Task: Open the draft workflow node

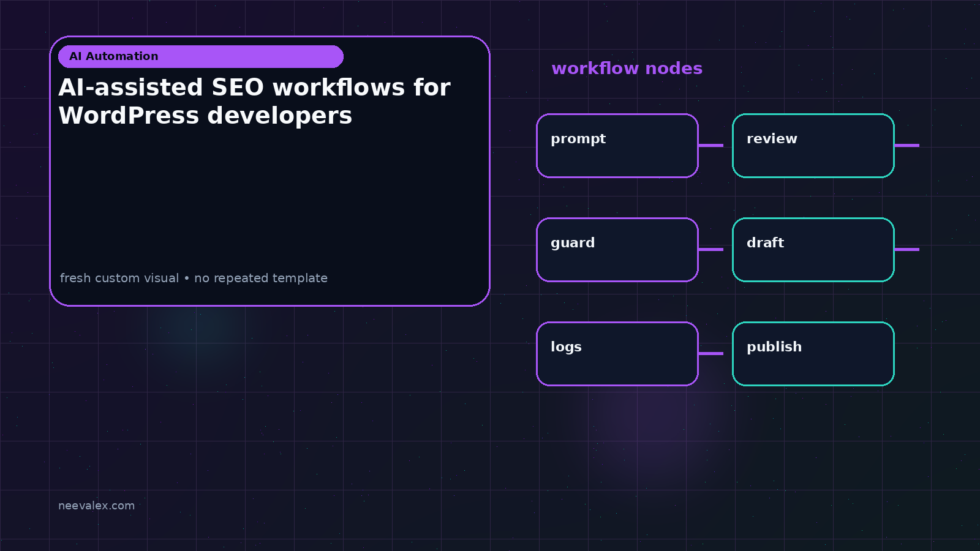Action: tap(813, 250)
